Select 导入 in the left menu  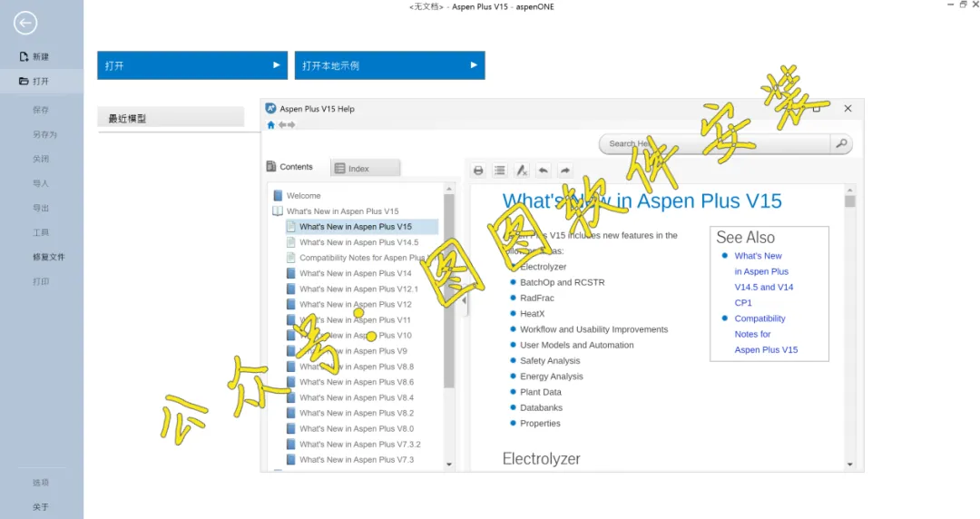tap(41, 183)
